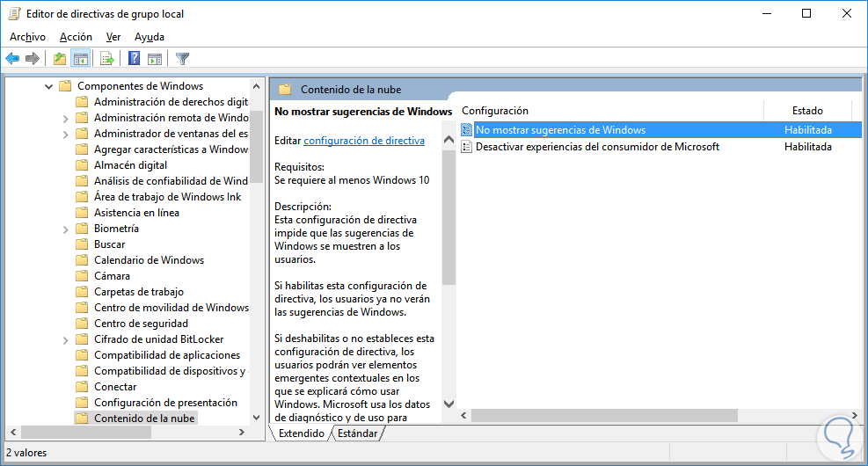This screenshot has width=868, height=466.
Task: Select Carpetas de trabajo folder
Action: pyautogui.click(x=139, y=292)
